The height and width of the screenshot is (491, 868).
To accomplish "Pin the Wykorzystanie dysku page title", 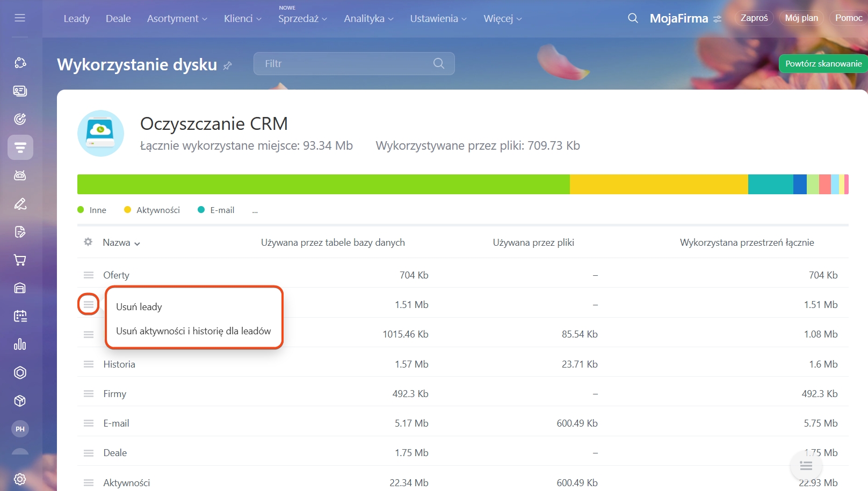I will (228, 65).
